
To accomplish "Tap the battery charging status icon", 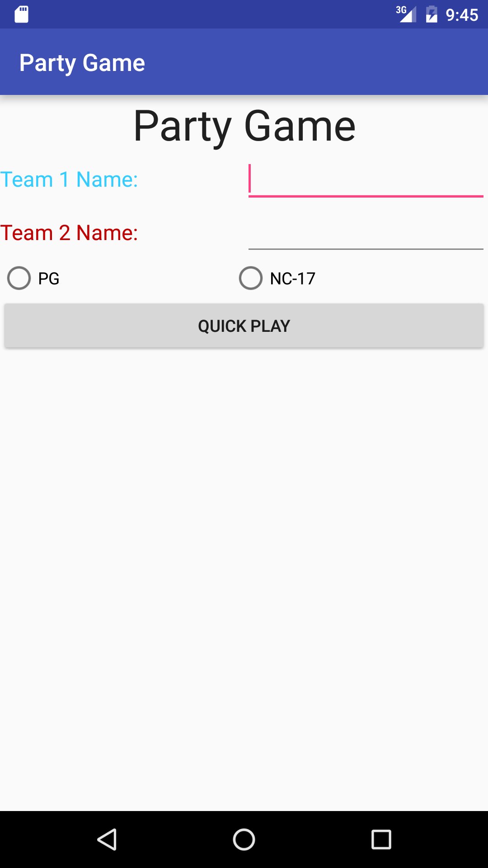I will pos(432,14).
